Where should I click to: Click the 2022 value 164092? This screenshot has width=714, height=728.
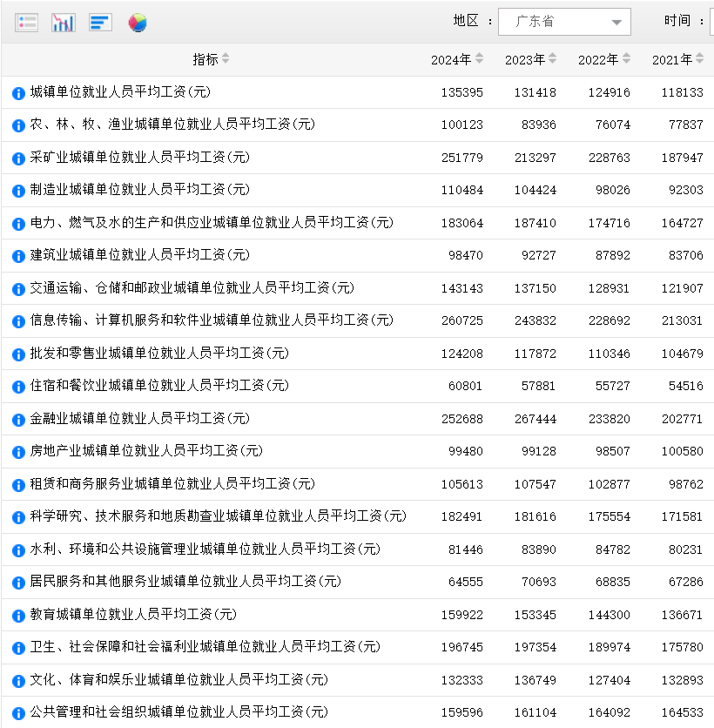click(610, 712)
